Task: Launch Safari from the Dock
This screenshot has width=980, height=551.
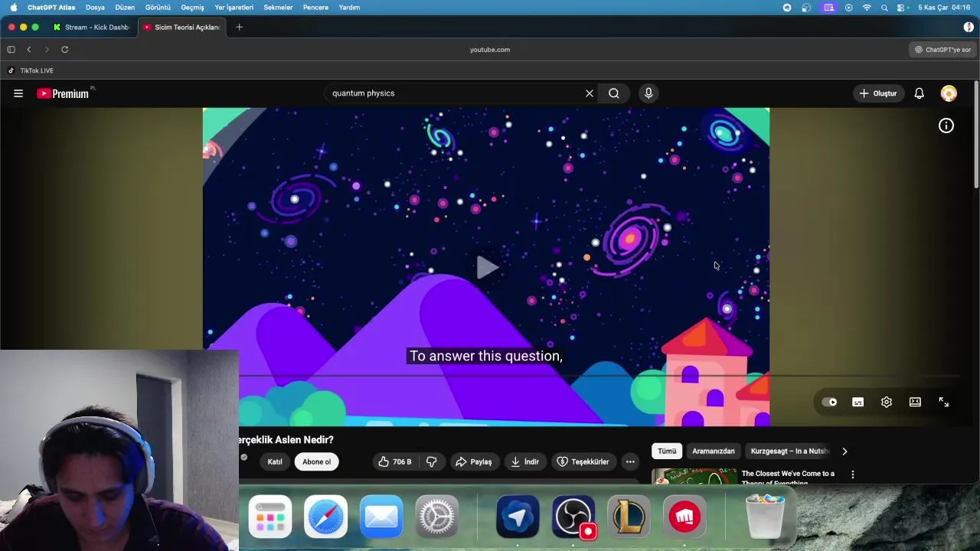Action: pos(325,517)
